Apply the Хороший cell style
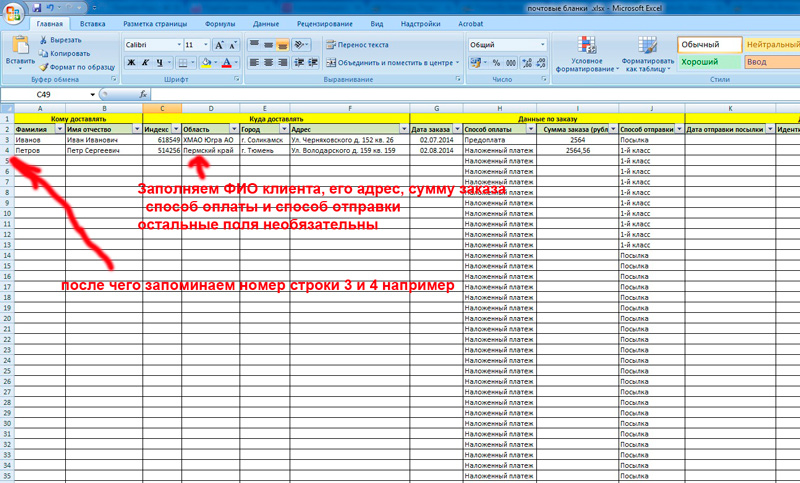This screenshot has height=483, width=800. pos(708,62)
